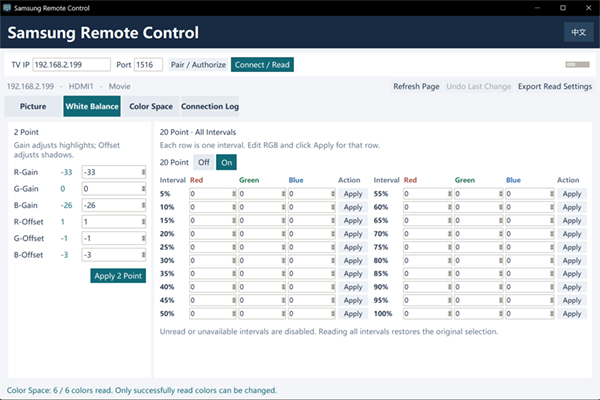600x400 pixels.
Task: Click the R-Offset value field
Action: click(x=114, y=222)
